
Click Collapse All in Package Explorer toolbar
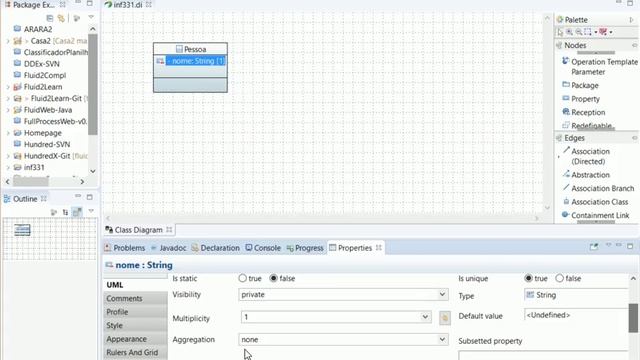pyautogui.click(x=50, y=18)
